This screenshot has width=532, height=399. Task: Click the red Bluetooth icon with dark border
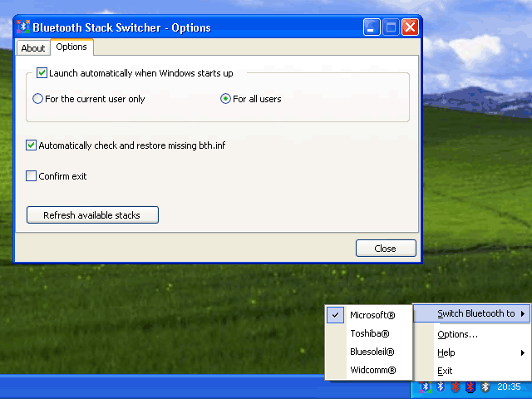point(470,387)
